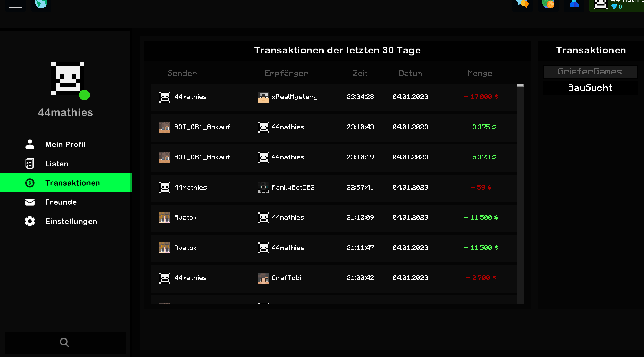Click the search magnifier icon
Viewport: 644px width, 357px height.
point(64,342)
